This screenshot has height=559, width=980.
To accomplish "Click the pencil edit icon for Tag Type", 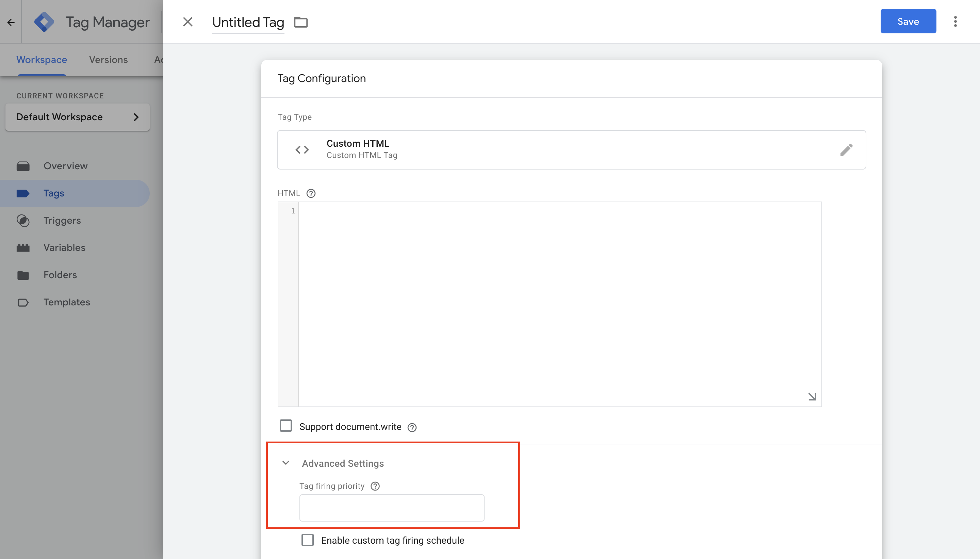I will 846,150.
